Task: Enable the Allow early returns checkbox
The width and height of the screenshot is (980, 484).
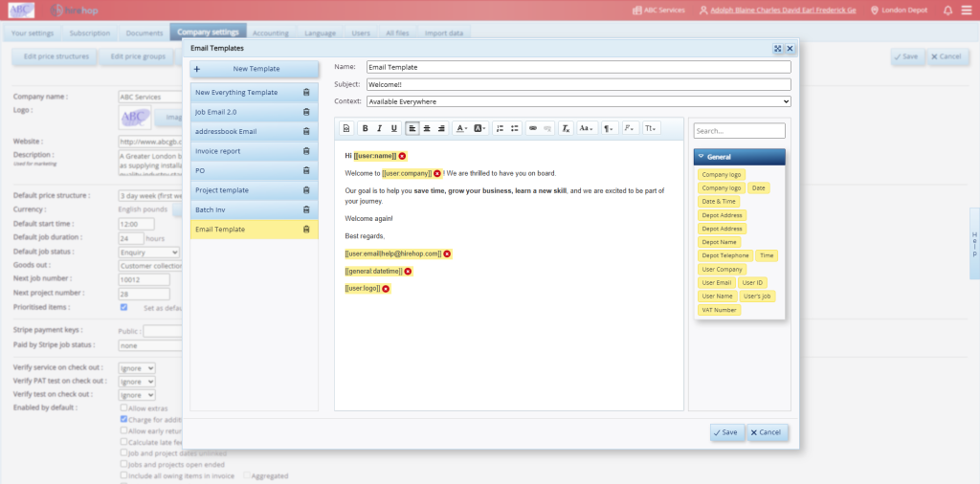Action: point(123,430)
